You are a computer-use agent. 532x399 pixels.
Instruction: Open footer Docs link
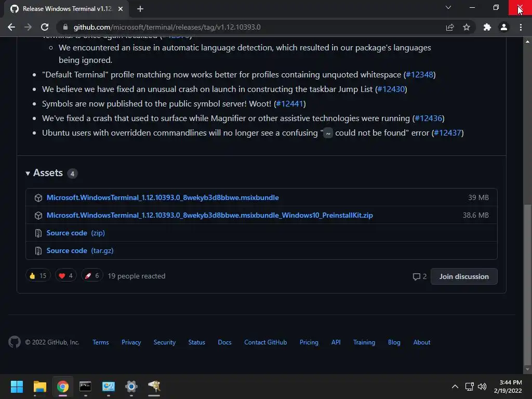pos(224,342)
